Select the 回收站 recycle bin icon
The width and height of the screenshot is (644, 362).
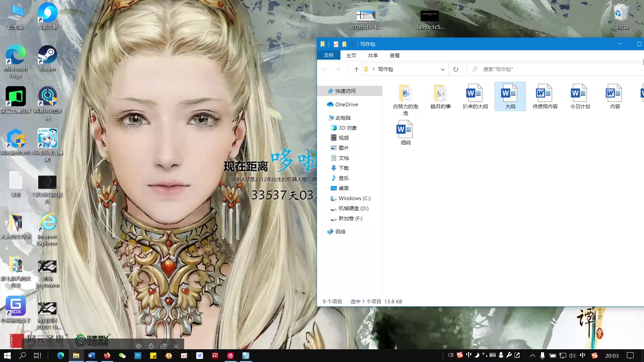(x=621, y=17)
